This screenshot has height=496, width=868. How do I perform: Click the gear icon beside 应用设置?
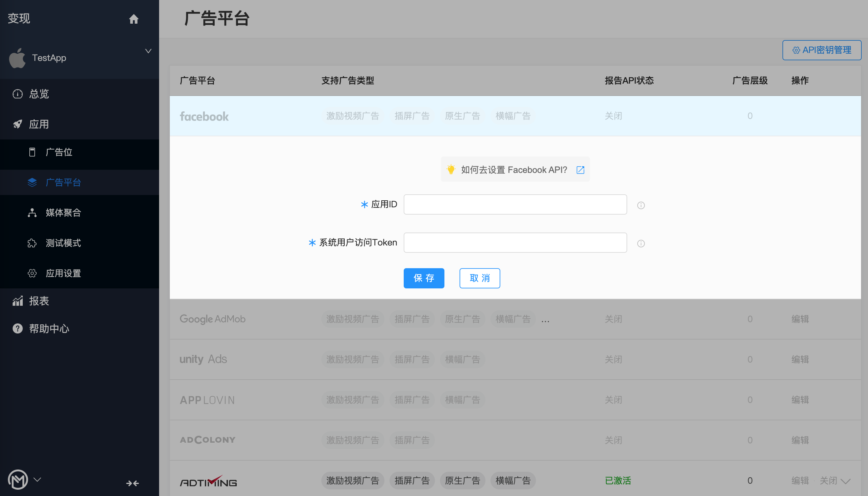32,273
